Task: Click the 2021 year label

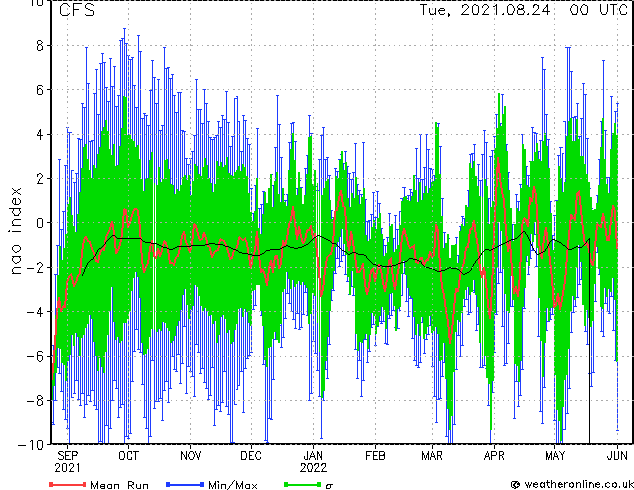Action: [68, 468]
